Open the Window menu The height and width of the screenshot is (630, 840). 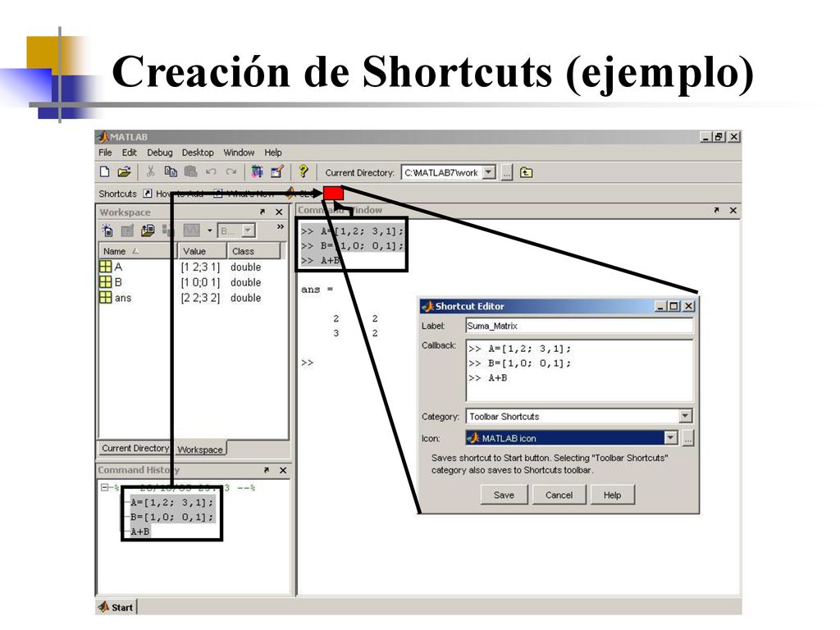click(239, 152)
